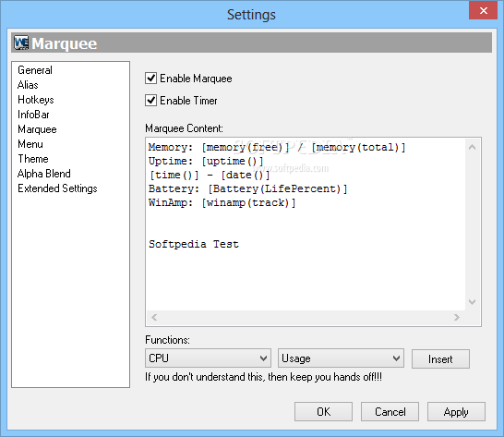Click the text area scroll up arrow
The height and width of the screenshot is (437, 504).
pos(473,148)
